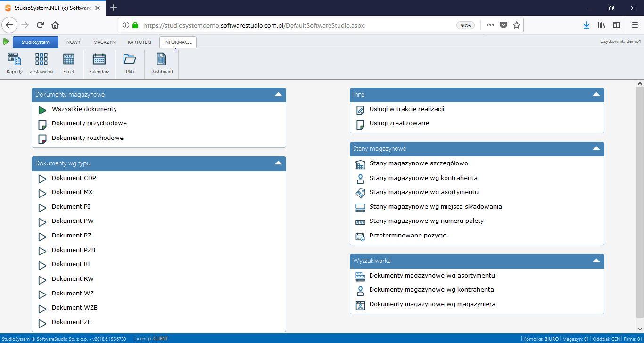The image size is (644, 343).
Task: Open Dokument RI link
Action: click(x=71, y=264)
